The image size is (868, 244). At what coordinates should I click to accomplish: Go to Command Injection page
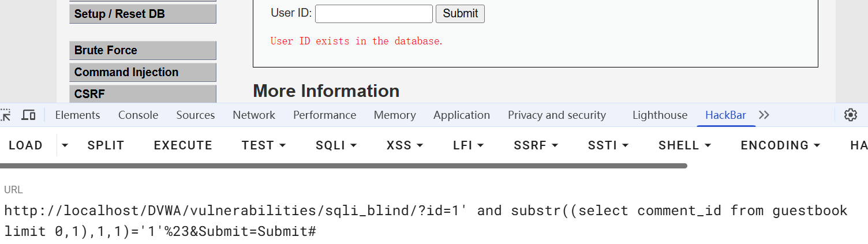[x=143, y=72]
